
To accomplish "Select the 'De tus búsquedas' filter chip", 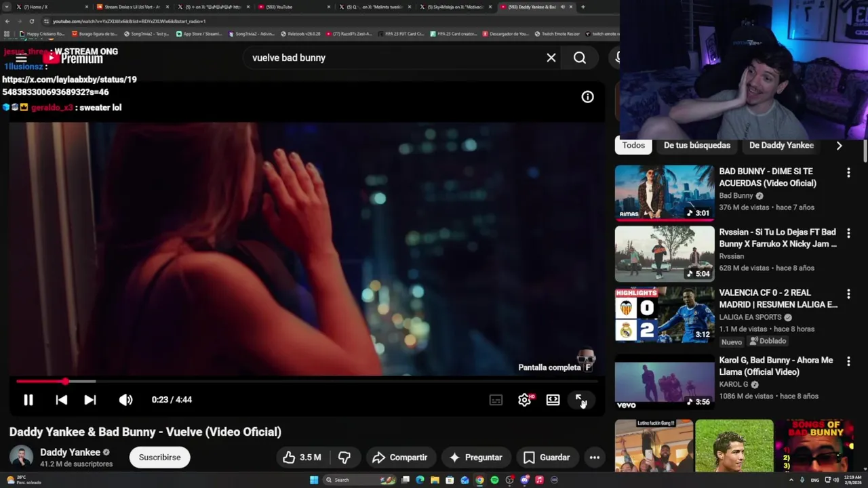I will pyautogui.click(x=697, y=145).
